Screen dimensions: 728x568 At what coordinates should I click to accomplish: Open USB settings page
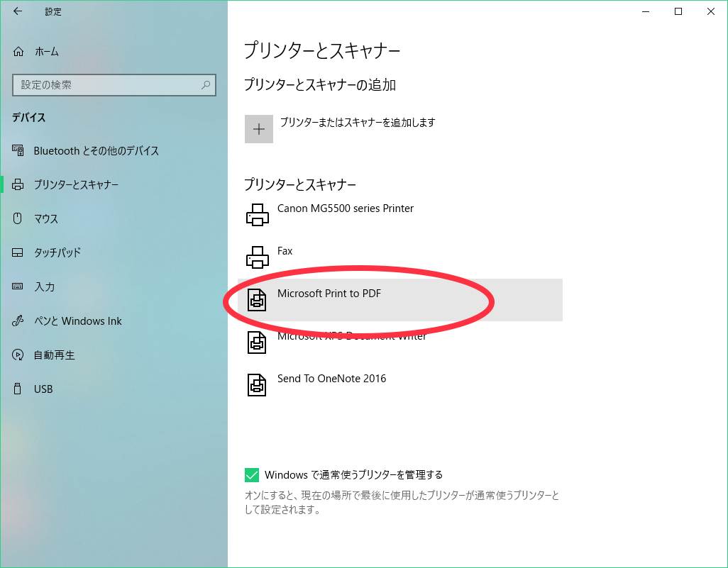pos(43,389)
